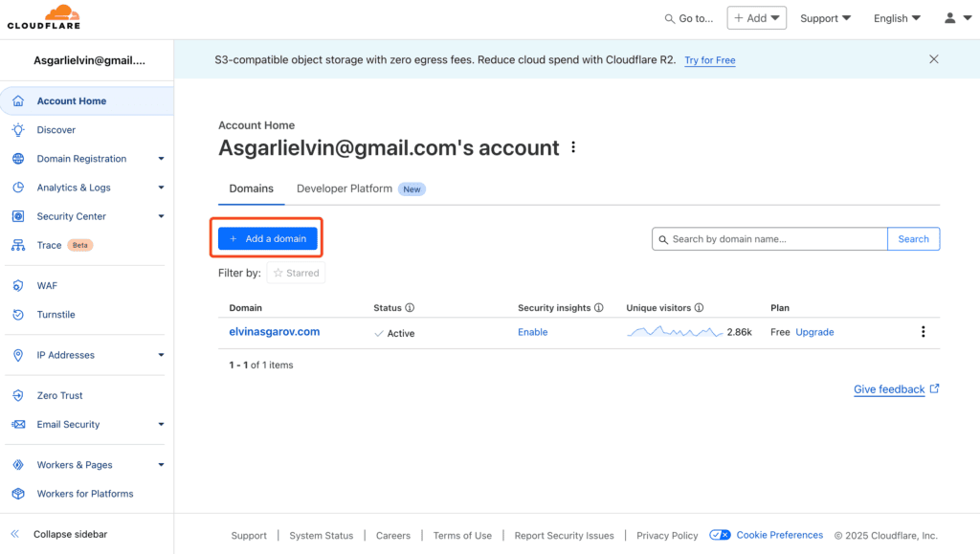Click the Trace network icon
The width and height of the screenshot is (980, 554).
click(18, 245)
